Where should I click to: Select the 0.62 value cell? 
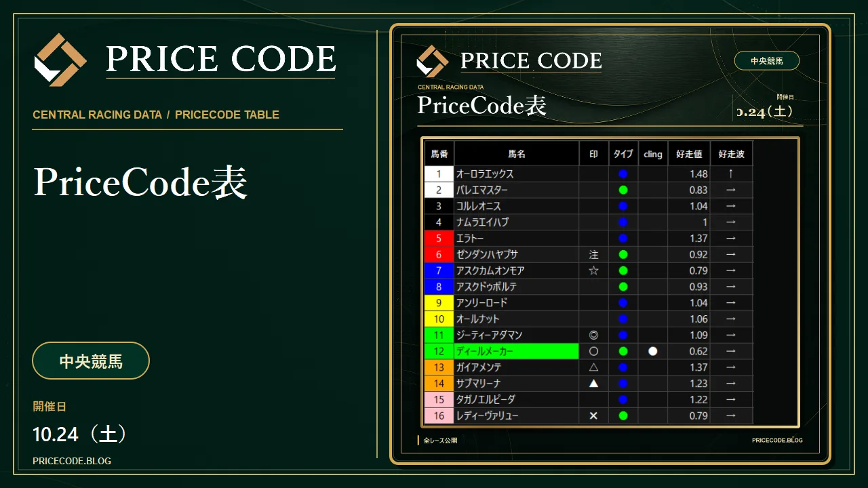pos(689,352)
